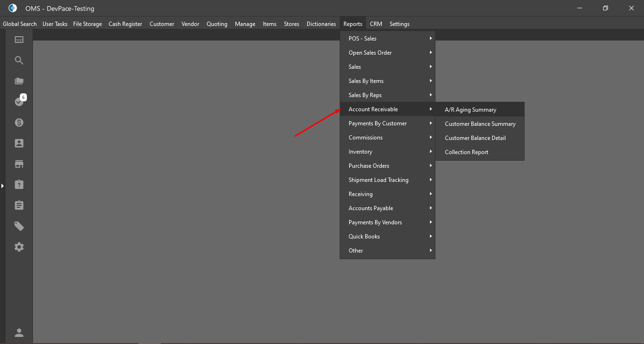Expand the sidebar using the left edge arrow
This screenshot has height=344, width=644.
pyautogui.click(x=2, y=186)
